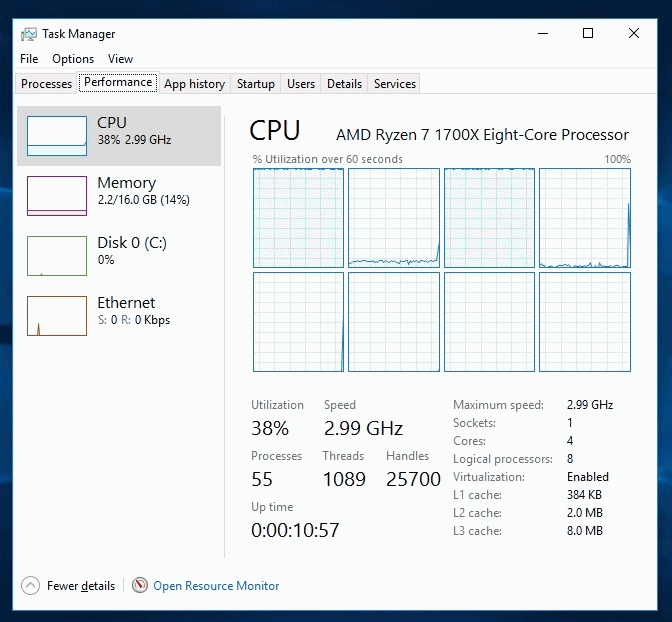Close the Task Manager window
Screen dimensions: 672x622
[634, 33]
